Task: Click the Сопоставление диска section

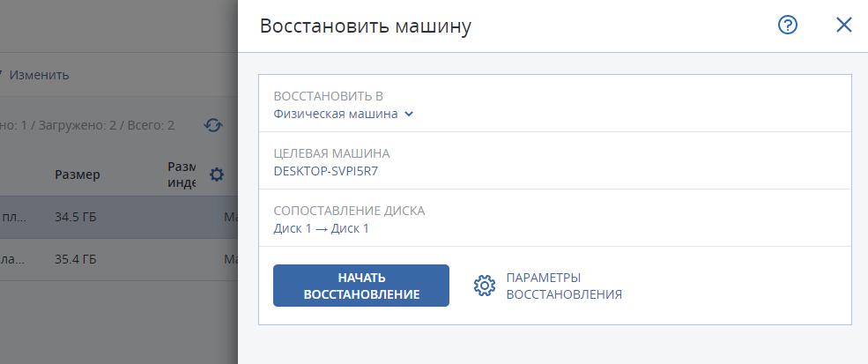Action: pyautogui.click(x=554, y=218)
